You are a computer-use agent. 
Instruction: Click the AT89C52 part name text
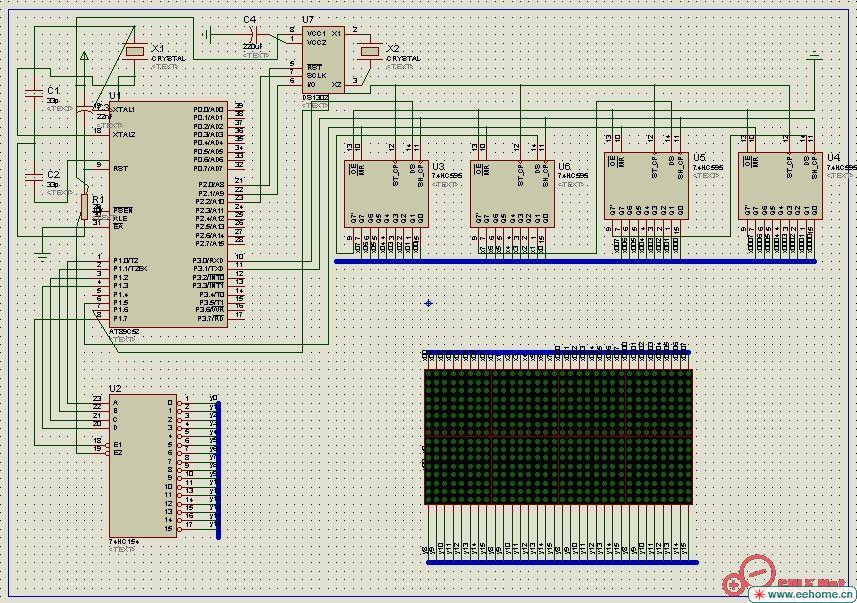[124, 332]
